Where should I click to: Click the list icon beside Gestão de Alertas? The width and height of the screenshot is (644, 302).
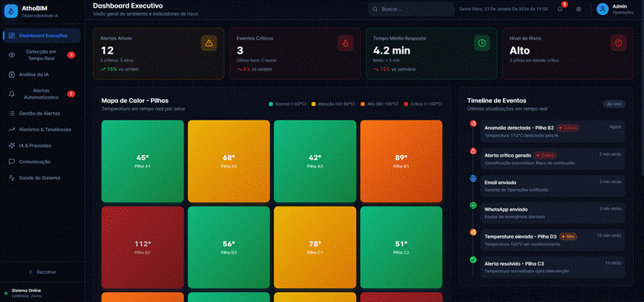[x=12, y=113]
